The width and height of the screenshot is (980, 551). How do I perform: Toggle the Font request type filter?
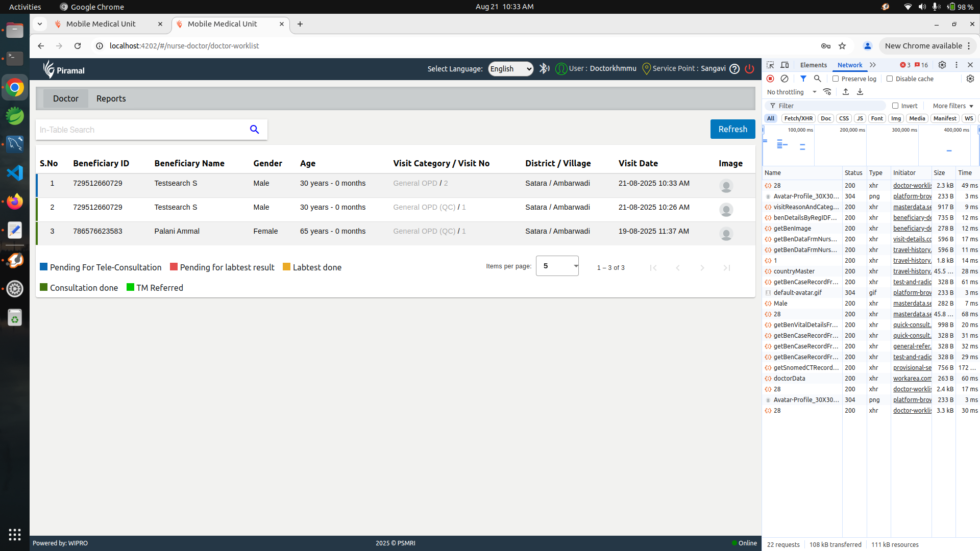[877, 118]
